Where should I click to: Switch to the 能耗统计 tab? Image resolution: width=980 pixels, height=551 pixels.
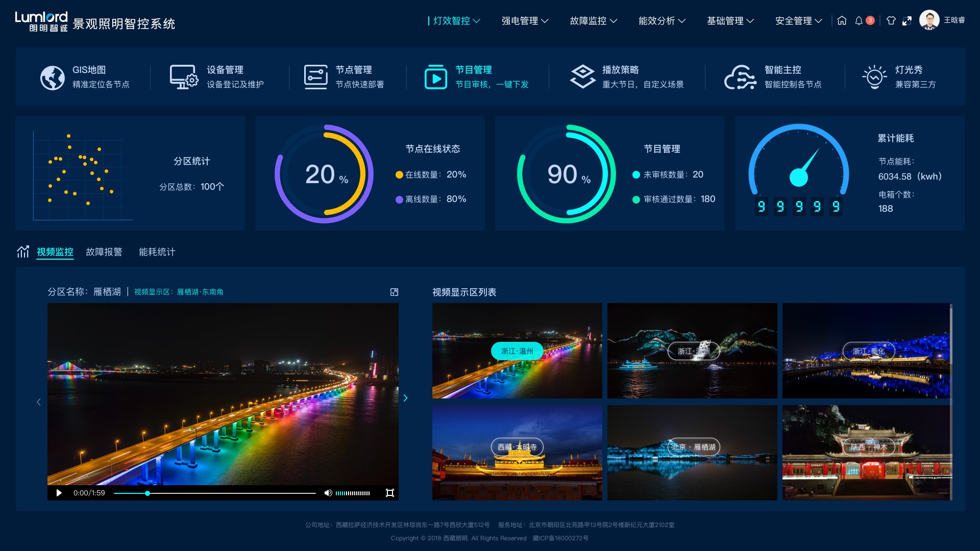157,252
